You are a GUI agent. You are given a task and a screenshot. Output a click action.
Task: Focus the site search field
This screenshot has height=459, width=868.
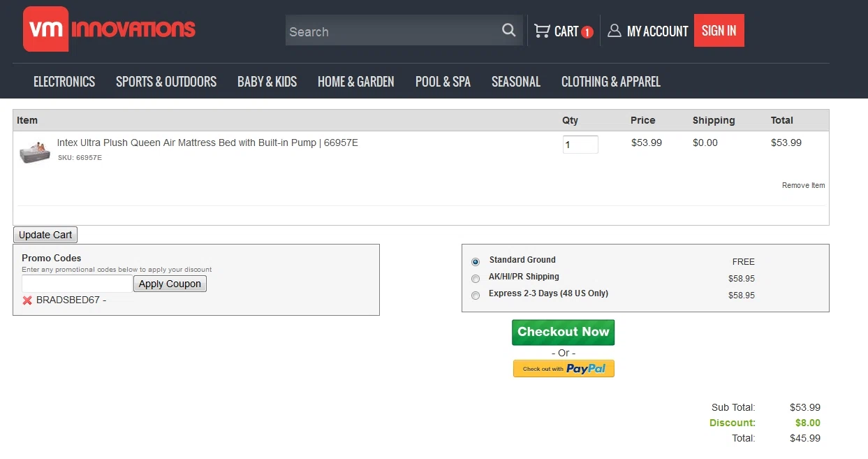click(392, 31)
